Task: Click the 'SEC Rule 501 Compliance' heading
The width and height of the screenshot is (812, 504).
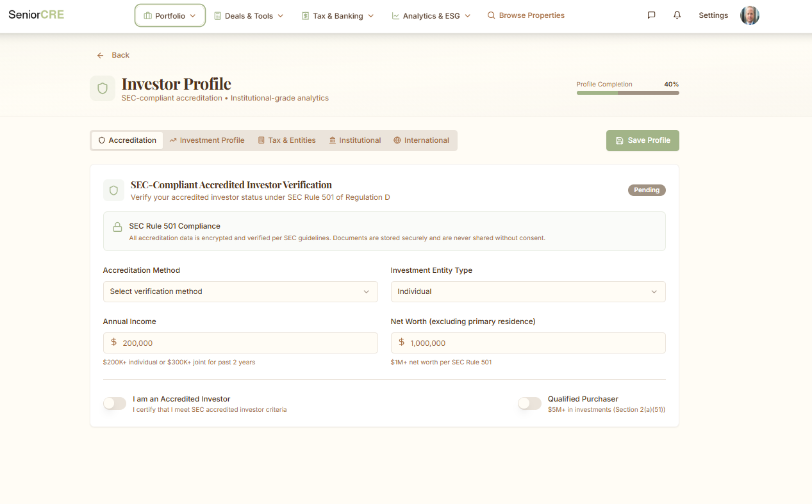Action: [x=174, y=226]
